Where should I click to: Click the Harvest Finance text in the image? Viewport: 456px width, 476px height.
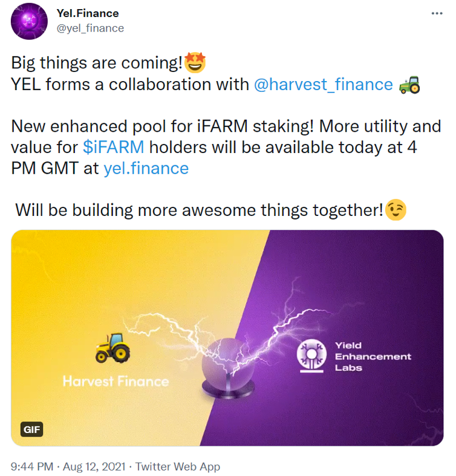[x=116, y=381]
